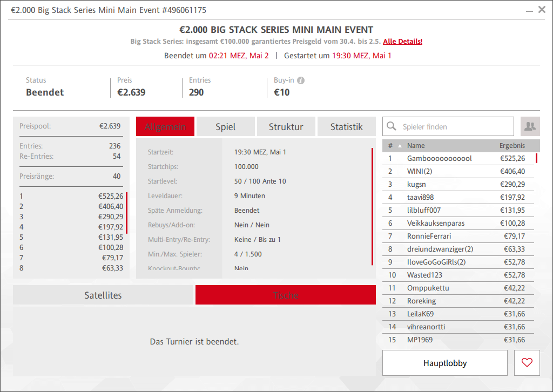The height and width of the screenshot is (392, 553).
Task: Click the Buy-in info icon
Action: coord(301,80)
